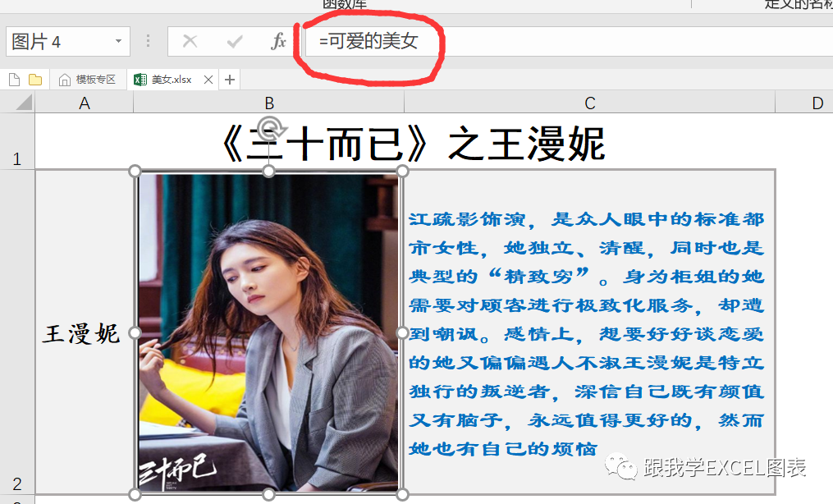Viewport: 833px width, 504px height.
Task: Select row 1 header
Action: point(17,142)
